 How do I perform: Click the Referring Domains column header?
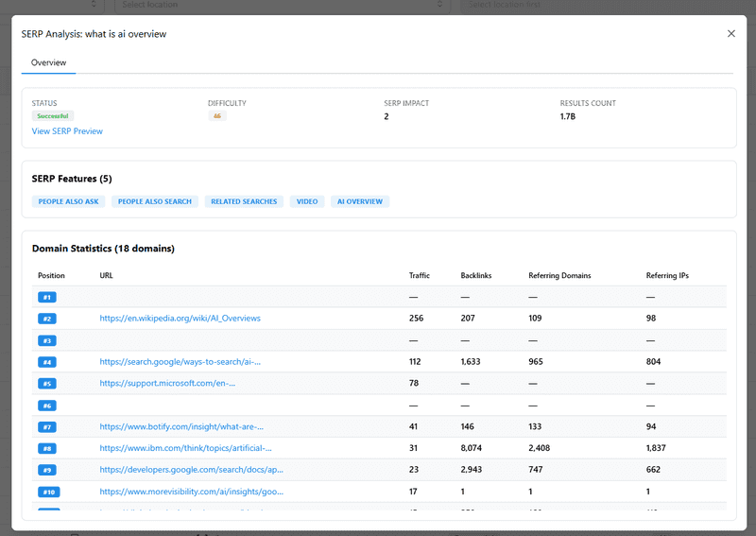[x=559, y=275]
